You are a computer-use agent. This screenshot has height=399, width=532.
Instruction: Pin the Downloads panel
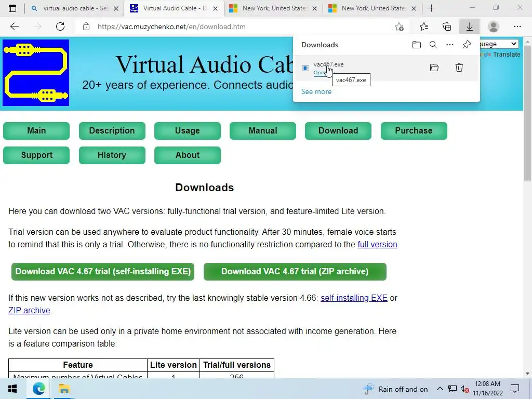467,45
